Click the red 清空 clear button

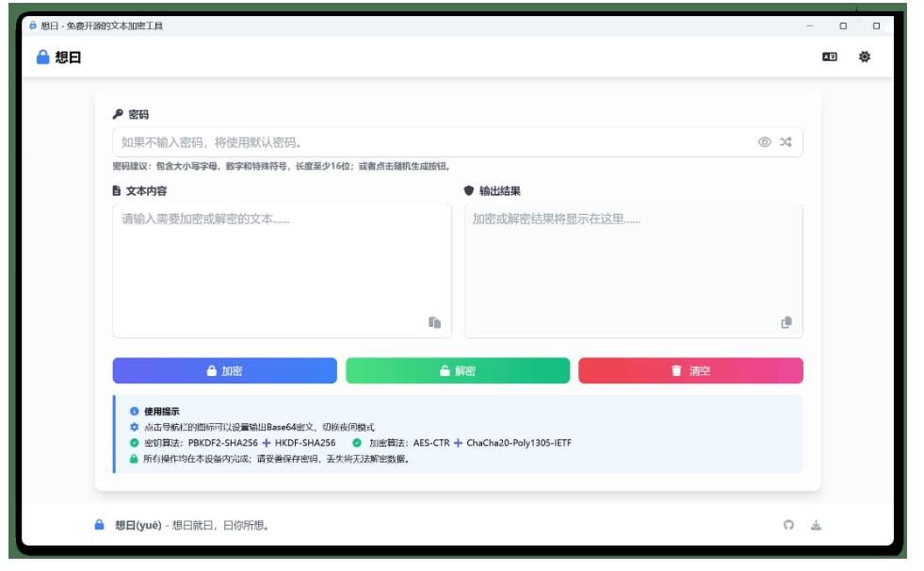(x=690, y=371)
